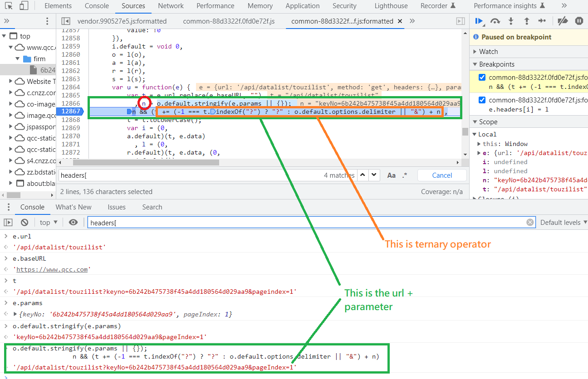
Task: Open the Default levels dropdown
Action: point(563,222)
